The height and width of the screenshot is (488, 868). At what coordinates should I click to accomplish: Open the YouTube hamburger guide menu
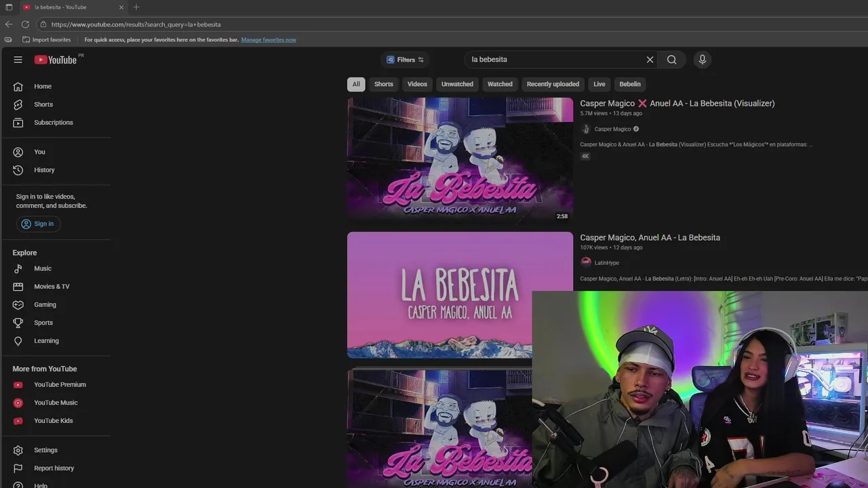(x=18, y=60)
